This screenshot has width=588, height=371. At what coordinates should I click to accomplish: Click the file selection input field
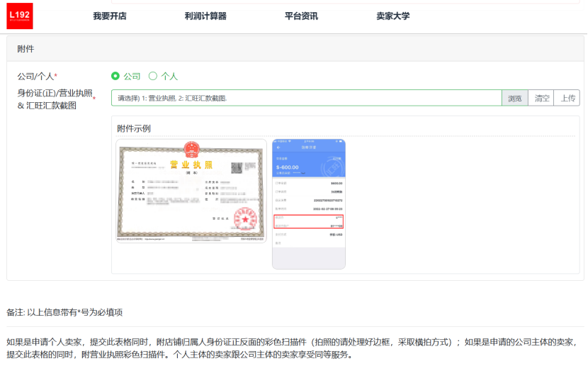pos(306,98)
